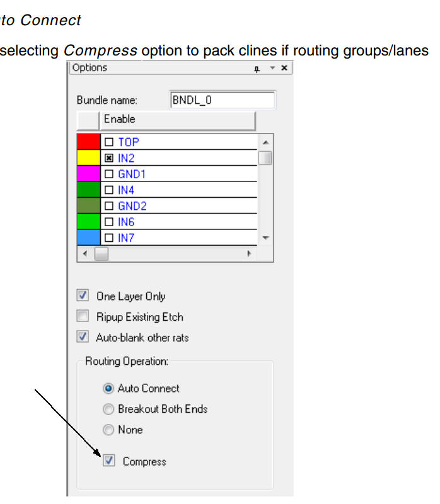Enable Ripup Existing Etch option

[x=83, y=316]
